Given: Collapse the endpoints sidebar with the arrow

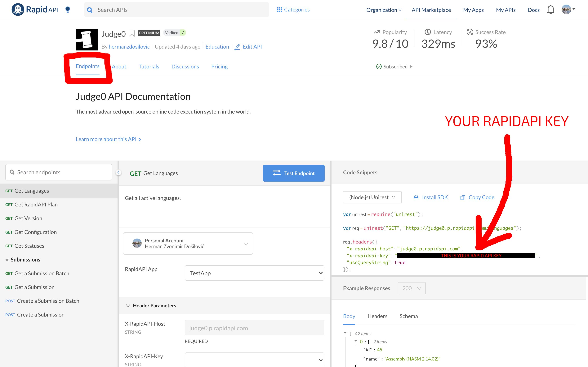Looking at the screenshot, I should tap(118, 172).
